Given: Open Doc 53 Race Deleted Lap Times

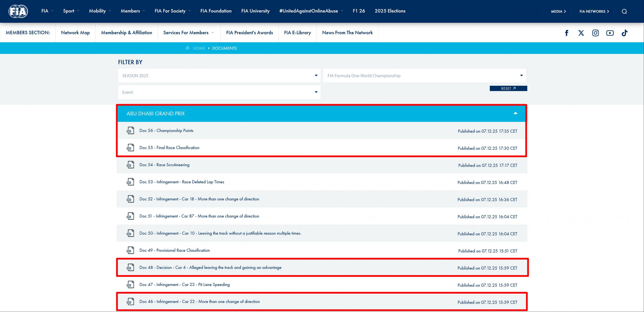Looking at the screenshot, I should coord(181,182).
